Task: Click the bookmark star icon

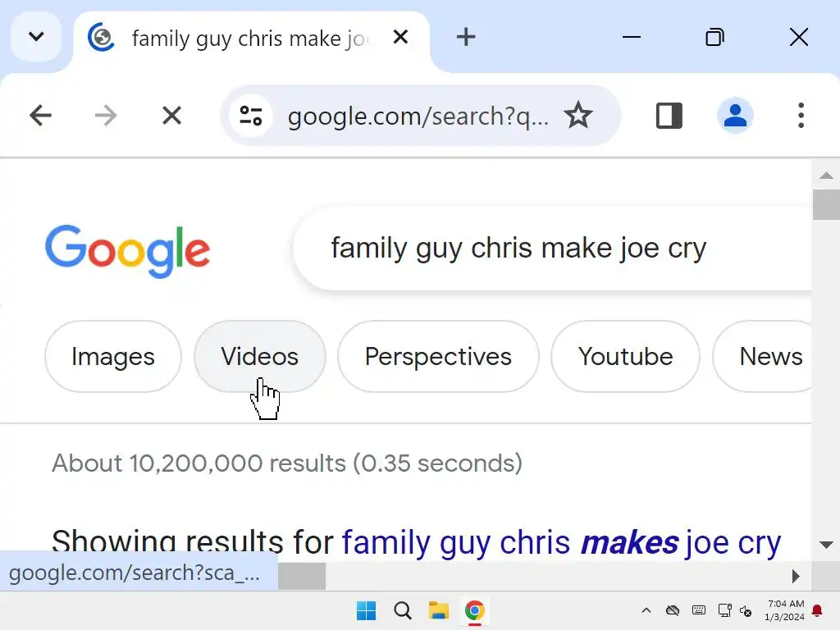Action: 578,116
